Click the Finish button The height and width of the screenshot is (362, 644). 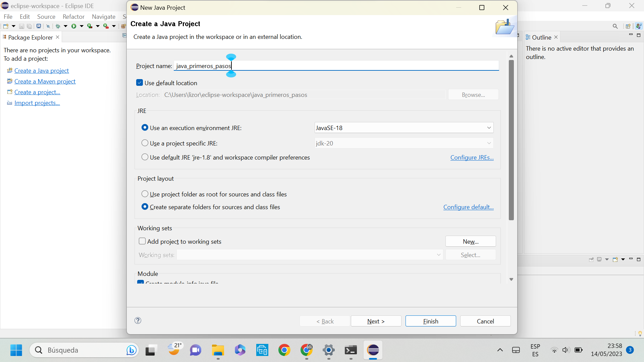click(431, 321)
